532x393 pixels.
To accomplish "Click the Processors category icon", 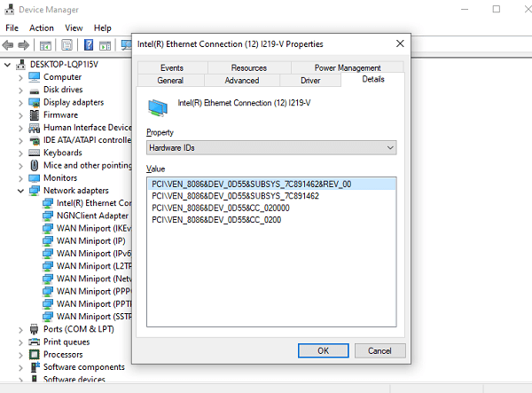I will pyautogui.click(x=35, y=354).
